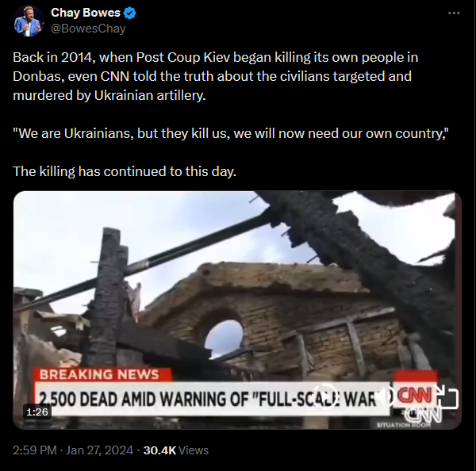Mute the video with the speaker icon
Image resolution: width=476 pixels, height=471 pixels.
[x=384, y=396]
